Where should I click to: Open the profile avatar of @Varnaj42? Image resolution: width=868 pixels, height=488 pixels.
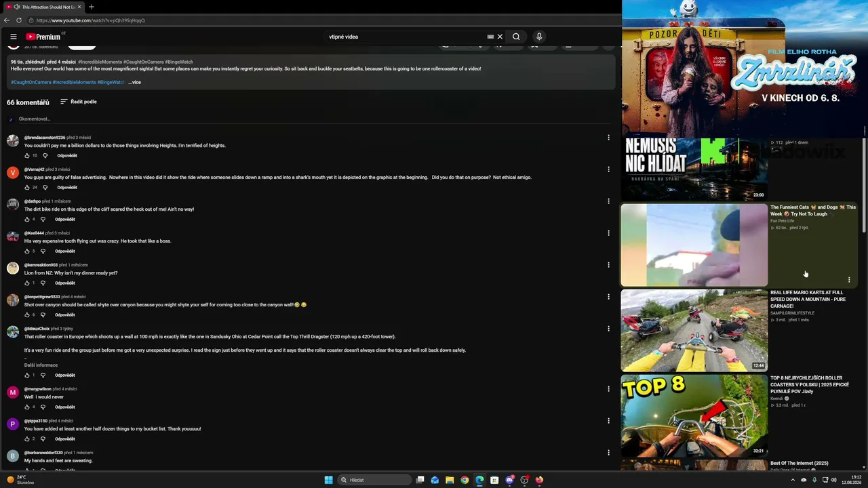click(13, 172)
